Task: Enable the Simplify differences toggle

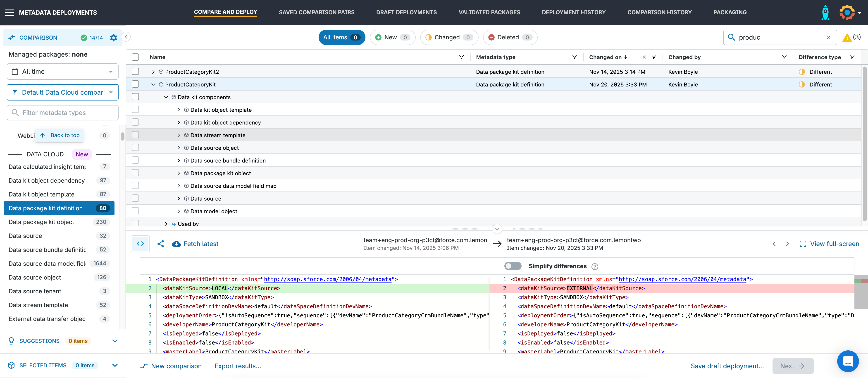Action: 513,266
